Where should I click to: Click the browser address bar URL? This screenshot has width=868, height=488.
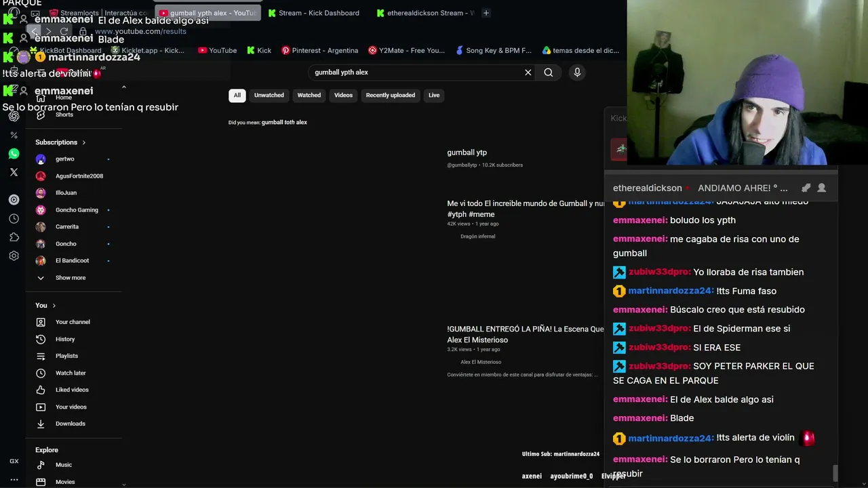coord(140,31)
